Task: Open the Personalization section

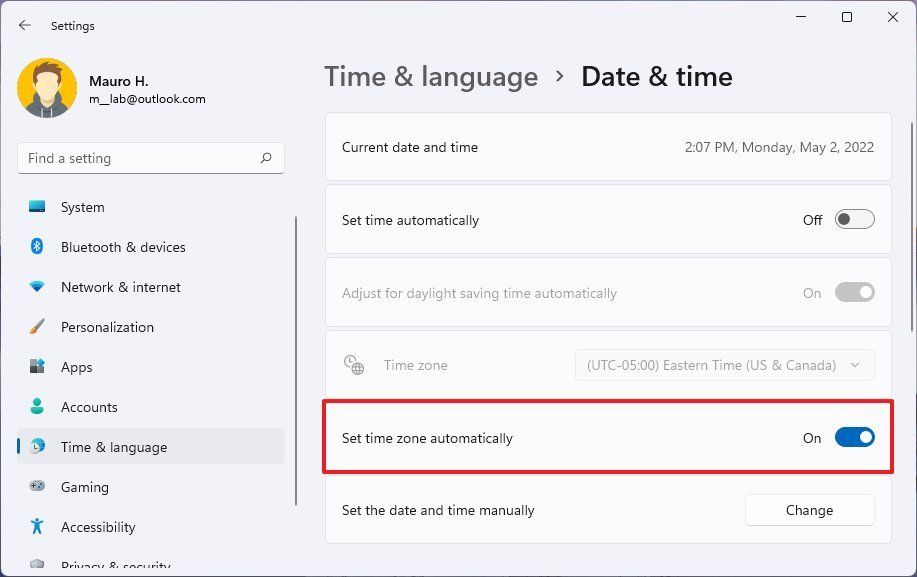Action: click(37, 327)
